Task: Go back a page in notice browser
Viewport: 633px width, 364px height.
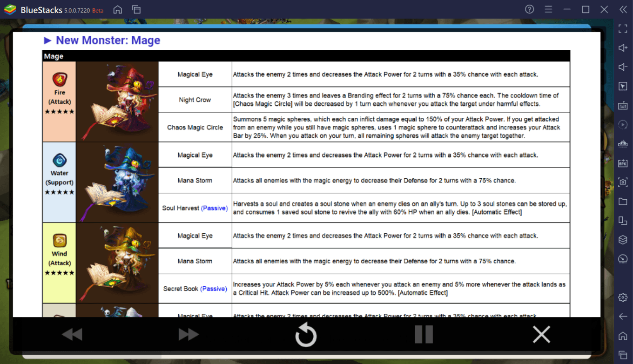Action: 72,334
